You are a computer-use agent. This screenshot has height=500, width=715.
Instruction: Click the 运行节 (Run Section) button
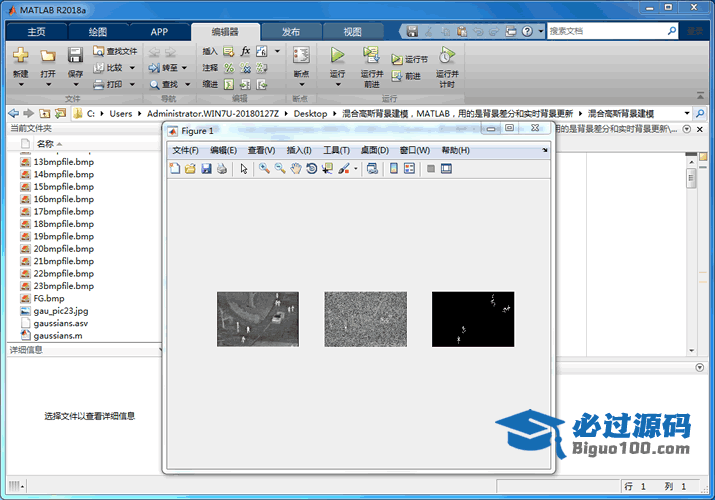(410, 59)
